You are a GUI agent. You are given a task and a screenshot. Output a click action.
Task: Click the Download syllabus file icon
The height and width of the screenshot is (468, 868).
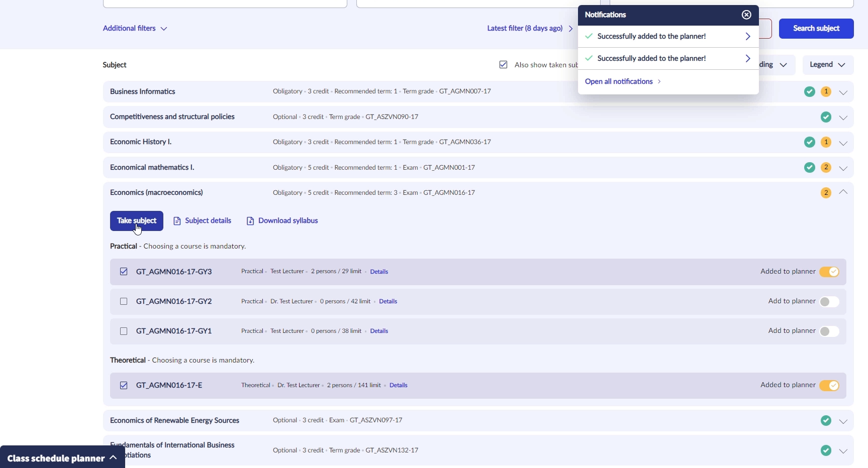250,221
